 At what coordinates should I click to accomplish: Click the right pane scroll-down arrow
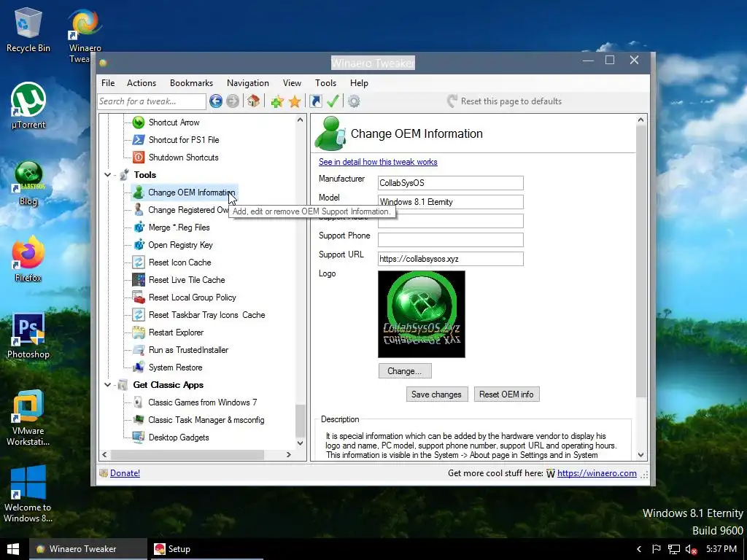coord(640,455)
